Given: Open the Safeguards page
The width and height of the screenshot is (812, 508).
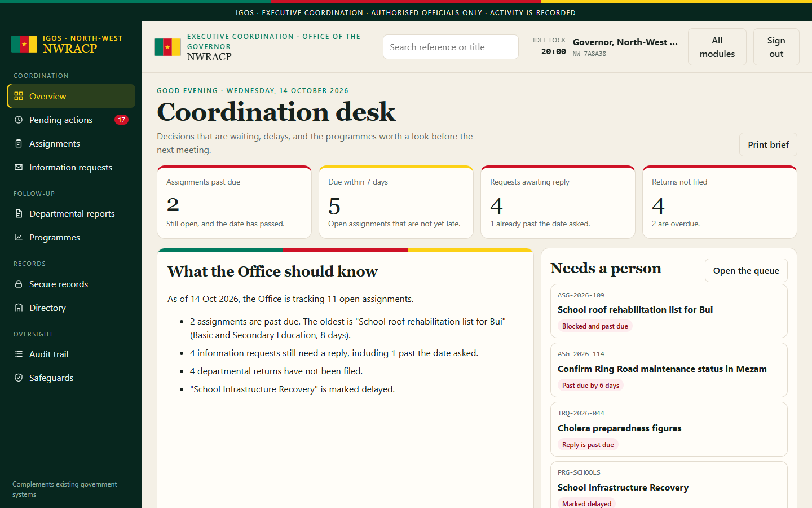Looking at the screenshot, I should coord(71,378).
